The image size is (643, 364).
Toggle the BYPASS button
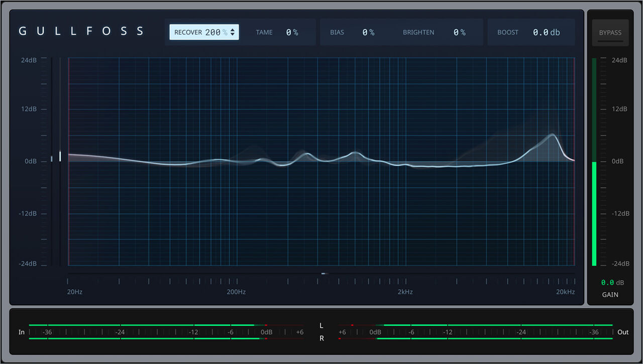[610, 32]
